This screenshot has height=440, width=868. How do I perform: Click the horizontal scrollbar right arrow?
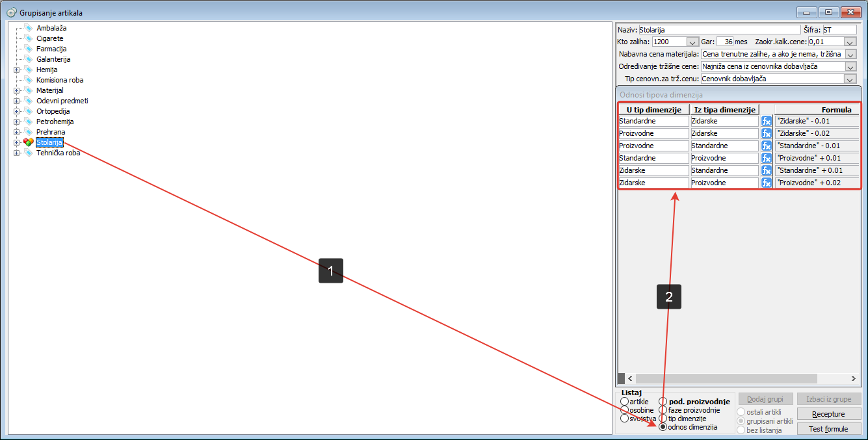[x=853, y=378]
